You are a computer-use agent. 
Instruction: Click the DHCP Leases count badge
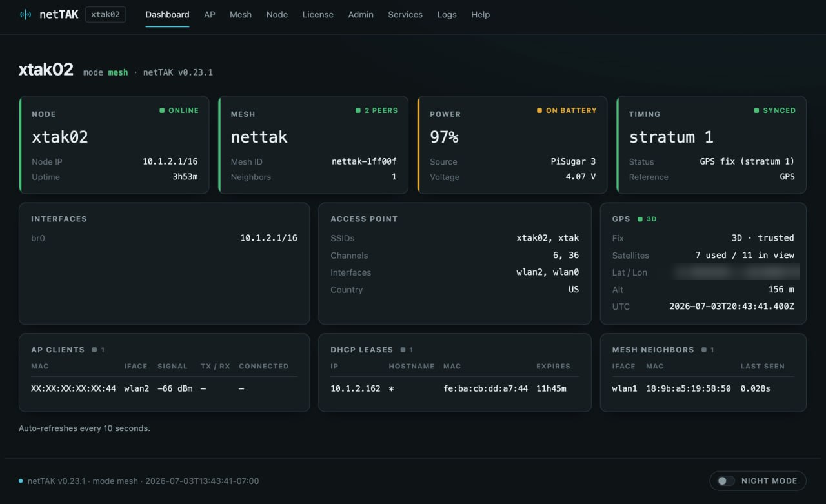click(407, 350)
